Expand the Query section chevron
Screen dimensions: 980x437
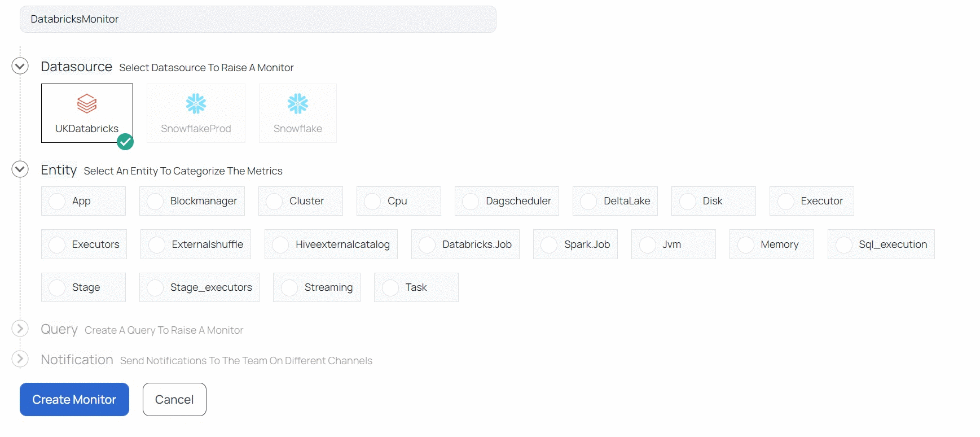tap(20, 329)
